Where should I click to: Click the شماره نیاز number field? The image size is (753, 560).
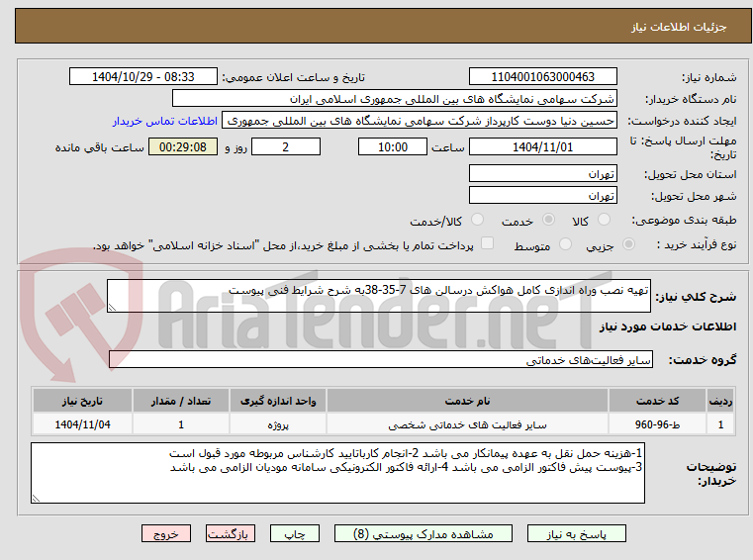pyautogui.click(x=542, y=77)
